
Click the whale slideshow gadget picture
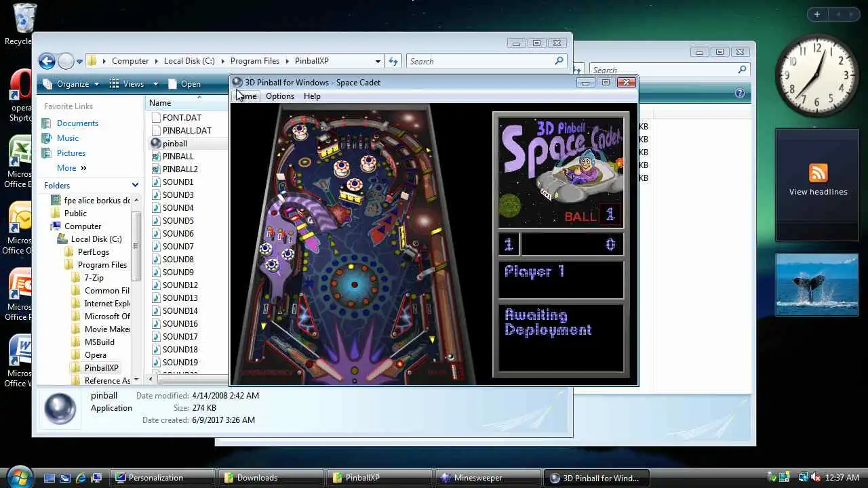[817, 285]
